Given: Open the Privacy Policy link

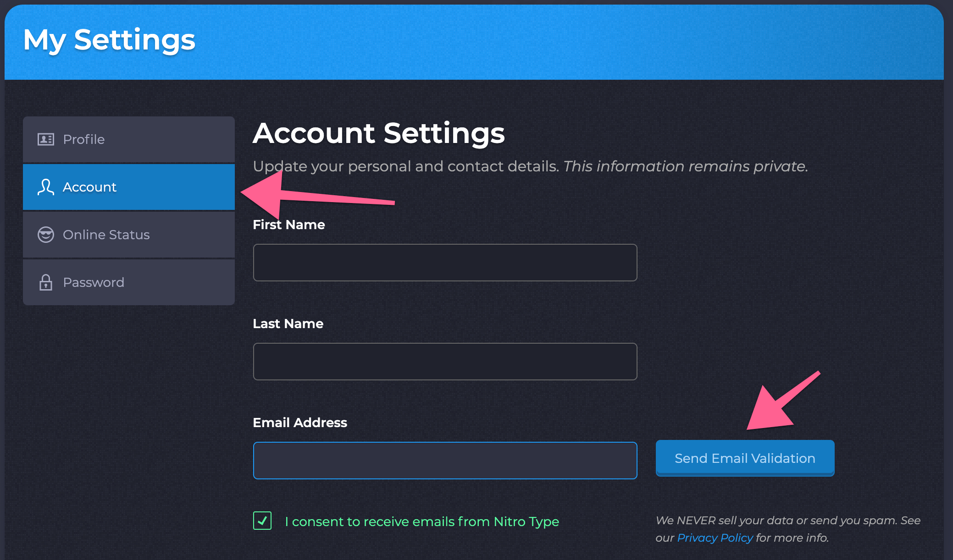Looking at the screenshot, I should (x=715, y=538).
